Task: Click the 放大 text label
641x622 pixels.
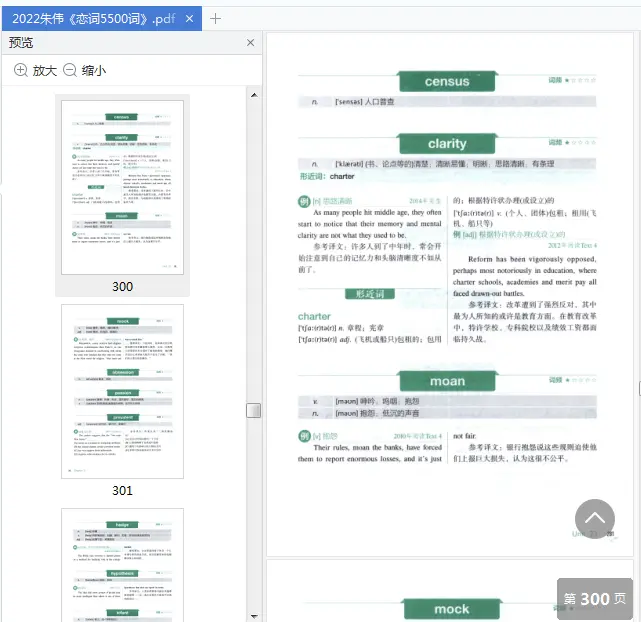Action: pos(45,71)
